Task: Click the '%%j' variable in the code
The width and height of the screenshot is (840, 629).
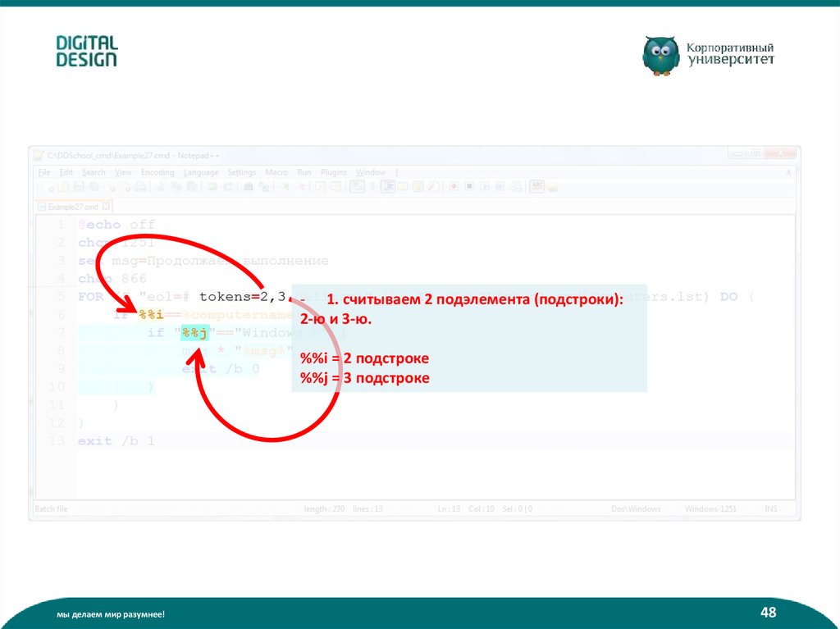Action: (x=194, y=333)
